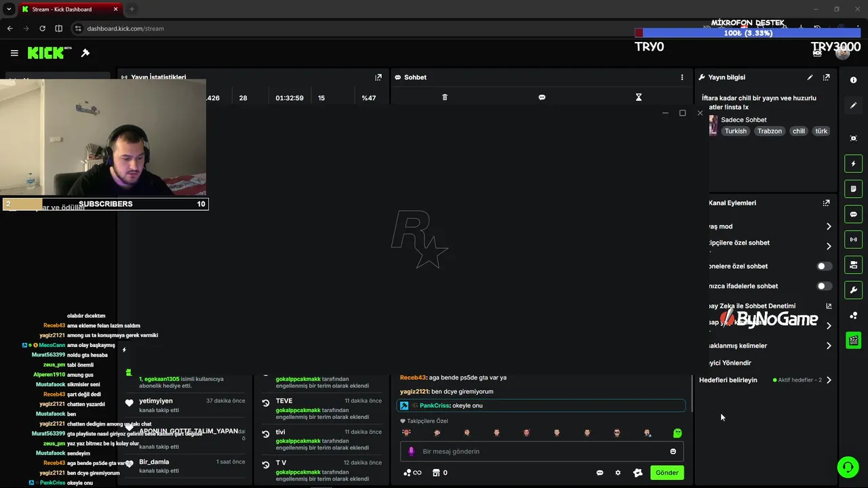Click the undo icon beside TEVE entry
The height and width of the screenshot is (488, 868).
click(266, 403)
